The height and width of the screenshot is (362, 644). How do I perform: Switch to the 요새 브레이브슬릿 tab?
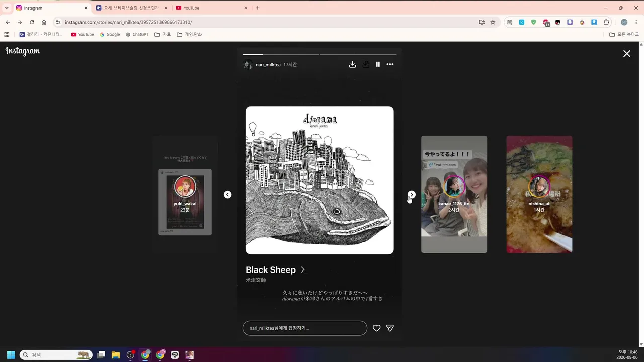point(131,8)
